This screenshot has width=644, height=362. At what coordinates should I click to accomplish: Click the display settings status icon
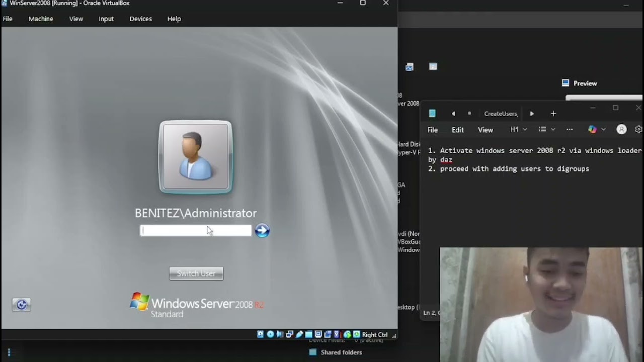pyautogui.click(x=318, y=335)
